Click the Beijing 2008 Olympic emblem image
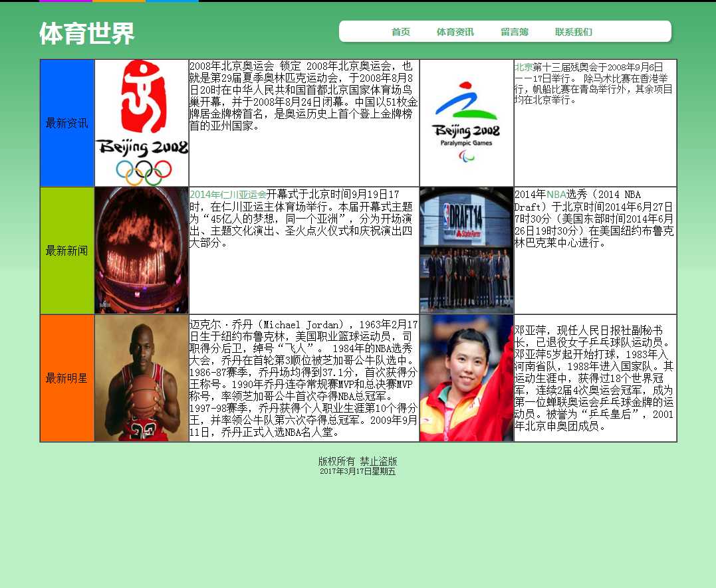716x588 pixels. click(x=142, y=123)
